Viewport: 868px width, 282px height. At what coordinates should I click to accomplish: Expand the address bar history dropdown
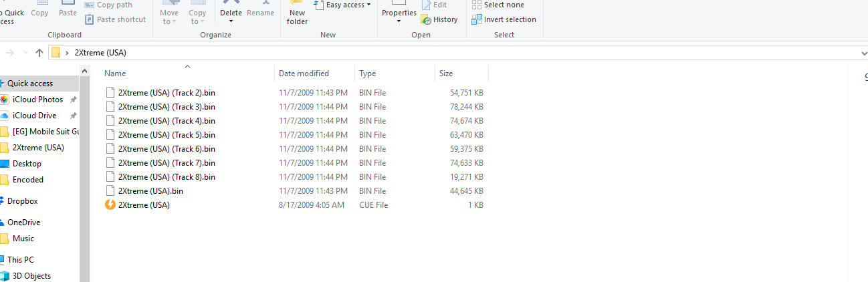click(x=864, y=53)
